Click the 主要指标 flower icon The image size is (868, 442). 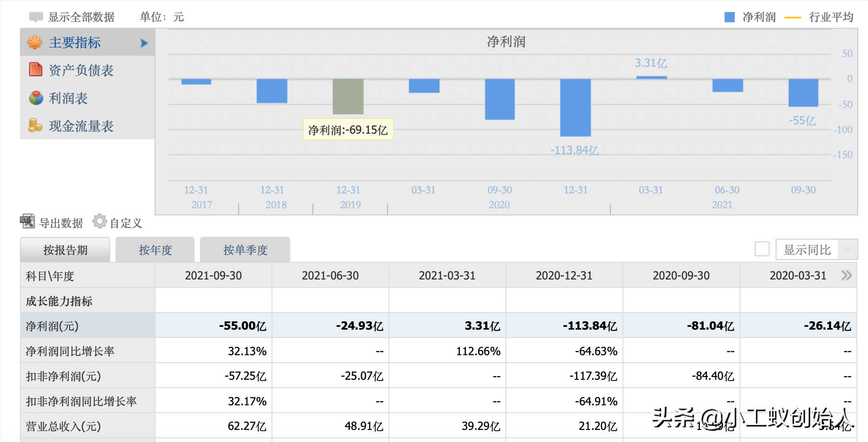[x=35, y=42]
